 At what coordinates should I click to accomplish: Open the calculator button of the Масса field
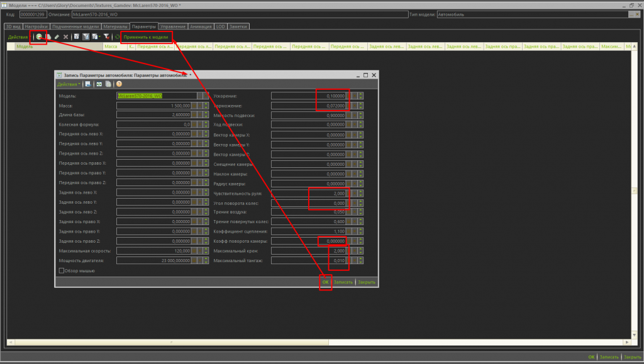pos(194,106)
